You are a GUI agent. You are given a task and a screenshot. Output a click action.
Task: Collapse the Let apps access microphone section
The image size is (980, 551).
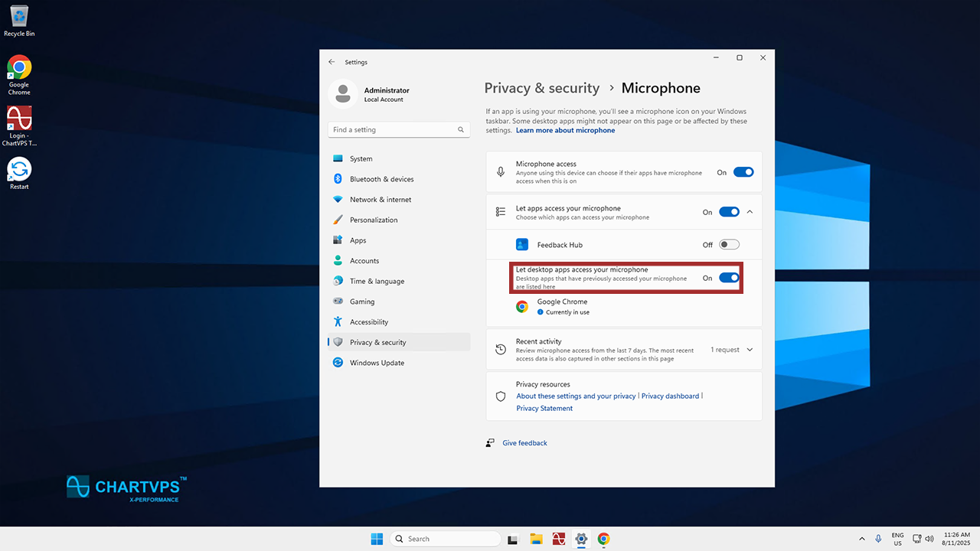click(750, 212)
